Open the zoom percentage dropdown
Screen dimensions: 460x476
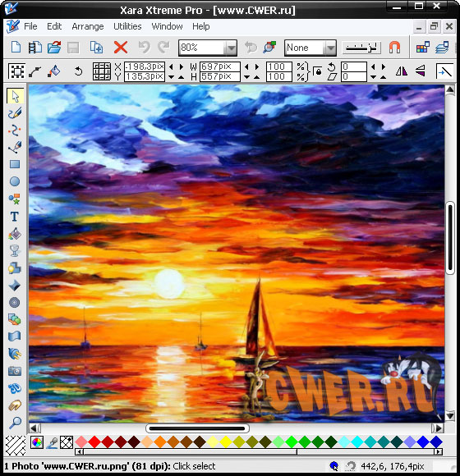(232, 48)
